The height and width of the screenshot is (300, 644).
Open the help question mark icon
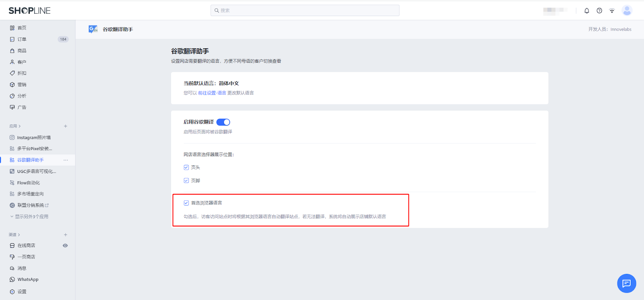599,11
